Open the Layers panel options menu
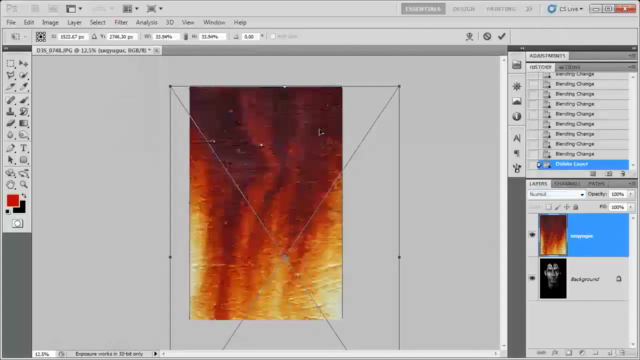Screen dimensions: 640x360 click(632, 184)
